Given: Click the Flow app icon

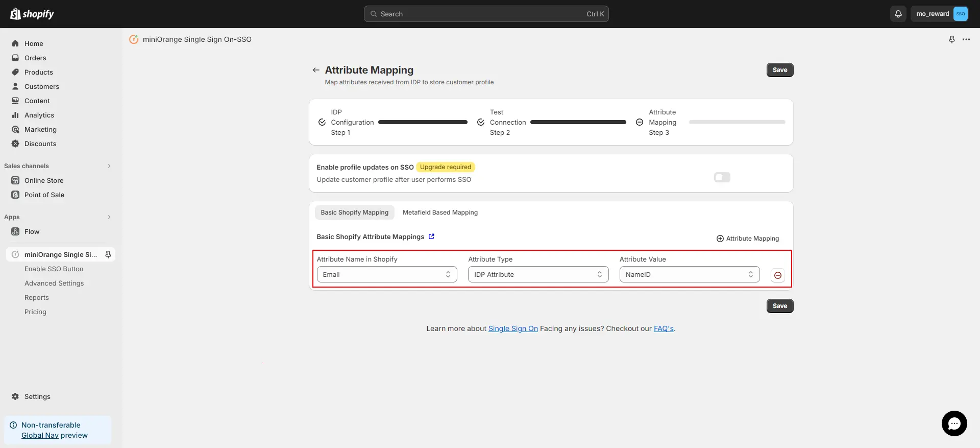Looking at the screenshot, I should (x=15, y=231).
